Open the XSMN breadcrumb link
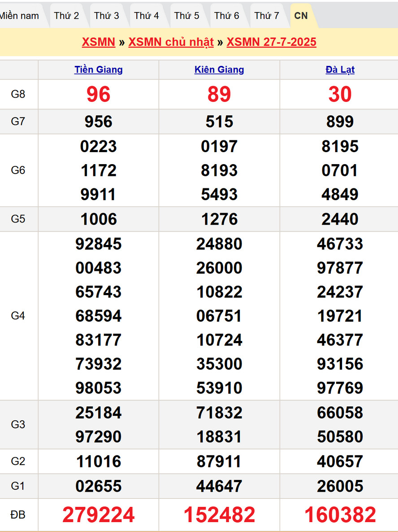398x532 pixels. (98, 42)
